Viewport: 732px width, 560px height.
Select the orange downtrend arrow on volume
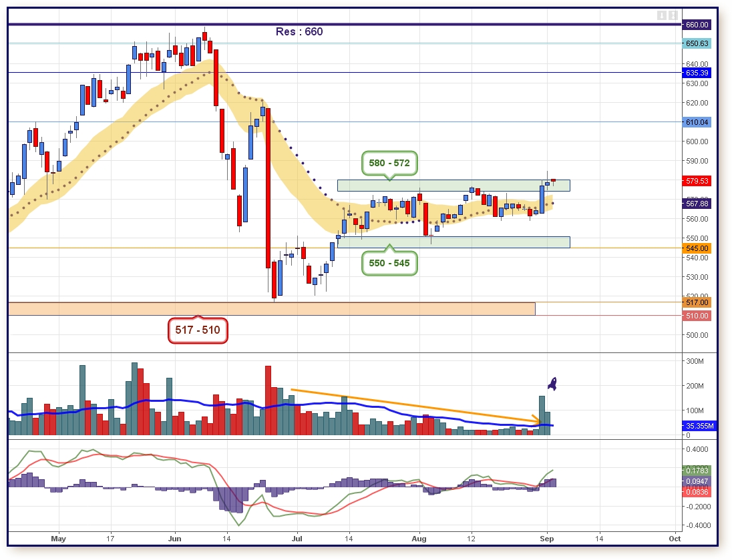pos(414,406)
